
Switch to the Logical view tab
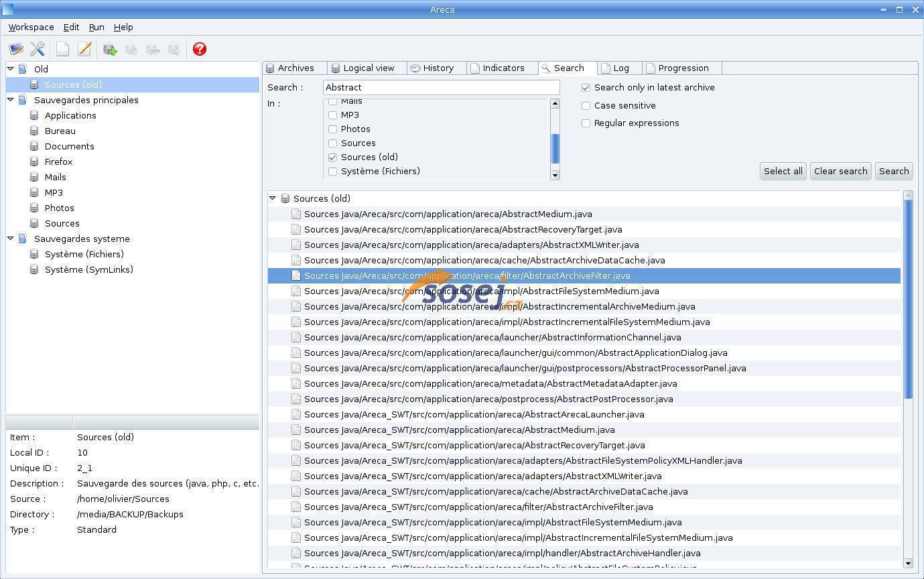point(368,68)
